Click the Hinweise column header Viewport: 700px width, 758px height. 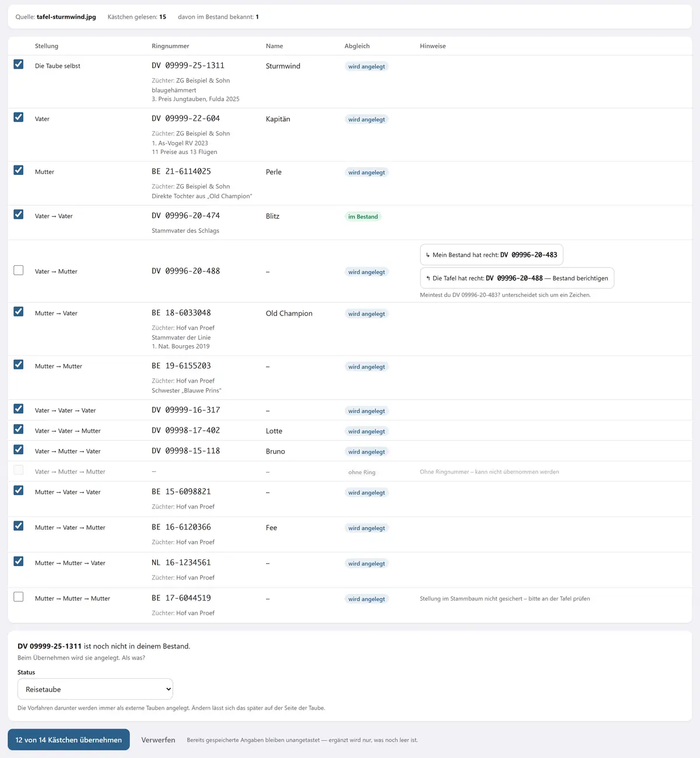tap(433, 46)
